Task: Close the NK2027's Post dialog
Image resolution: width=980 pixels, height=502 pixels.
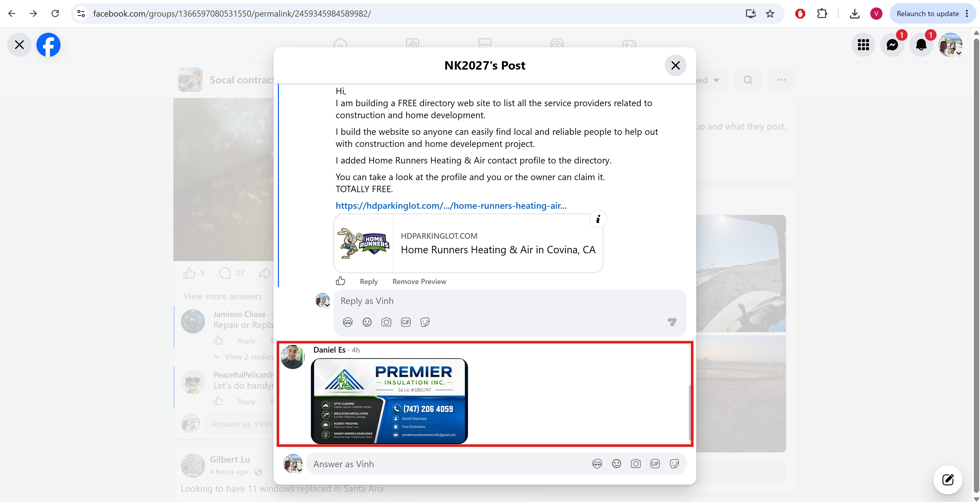Action: coord(676,66)
